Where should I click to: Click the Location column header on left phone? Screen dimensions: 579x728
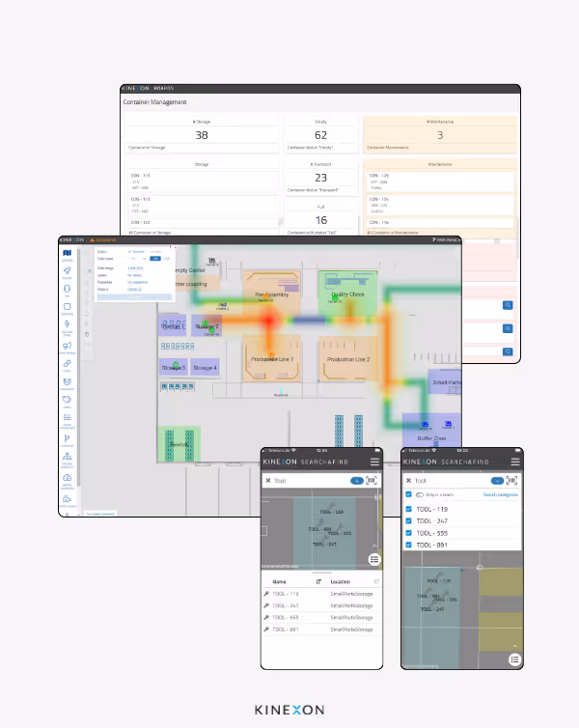(340, 582)
